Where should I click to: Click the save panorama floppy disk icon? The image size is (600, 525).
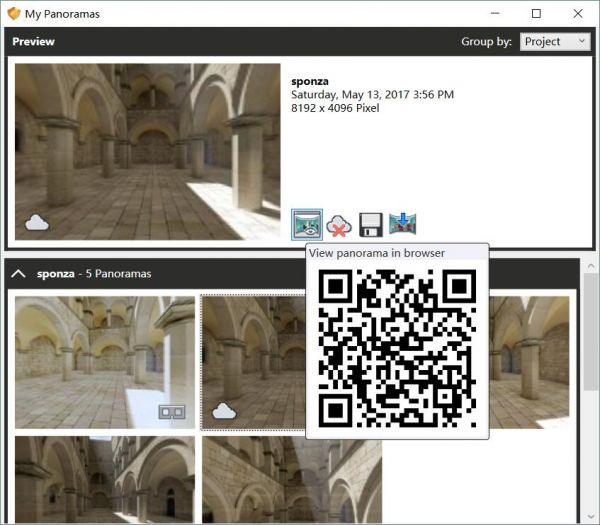(x=370, y=225)
